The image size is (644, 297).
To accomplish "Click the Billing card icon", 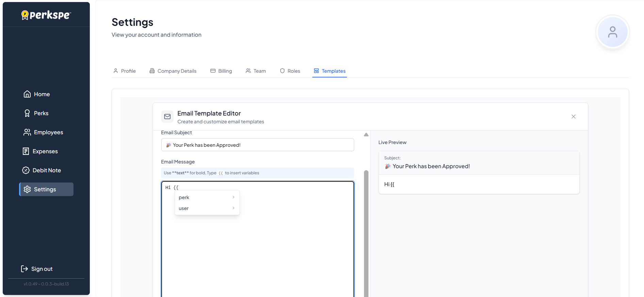I will click(213, 71).
